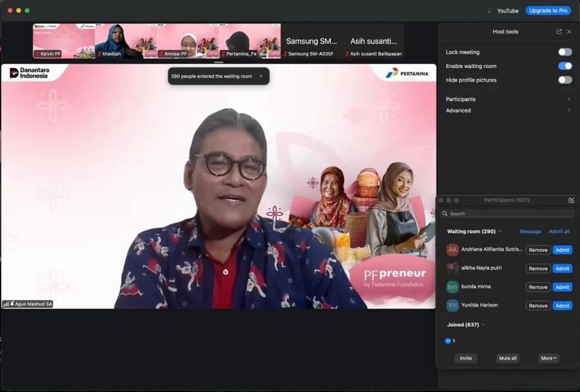Select Kelvin PF video thumbnail
Screen dimensions: 580x392
pyautogui.click(x=64, y=41)
